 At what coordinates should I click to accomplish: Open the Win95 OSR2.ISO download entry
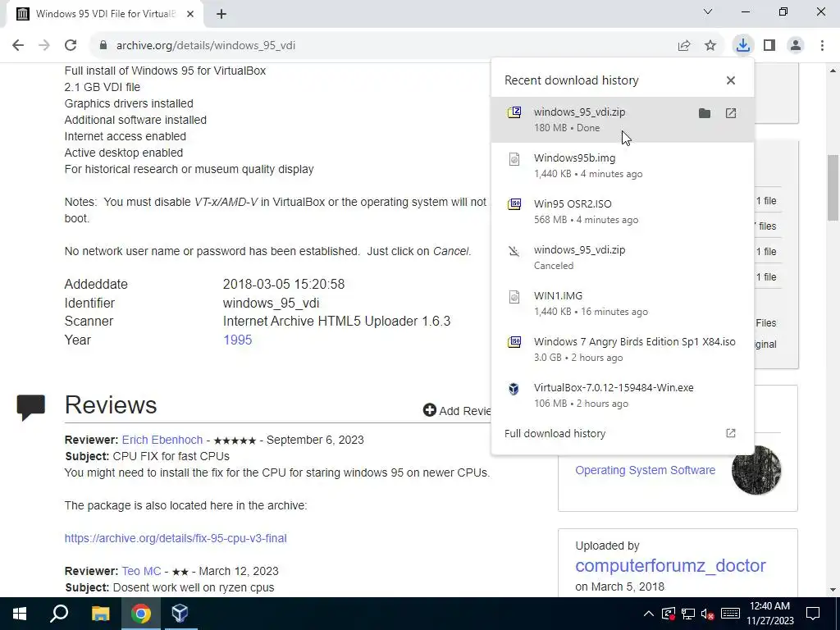click(623, 212)
